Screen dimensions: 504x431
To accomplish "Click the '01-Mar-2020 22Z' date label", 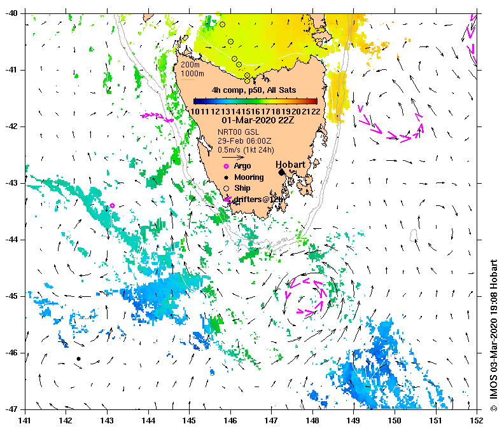I will [258, 120].
